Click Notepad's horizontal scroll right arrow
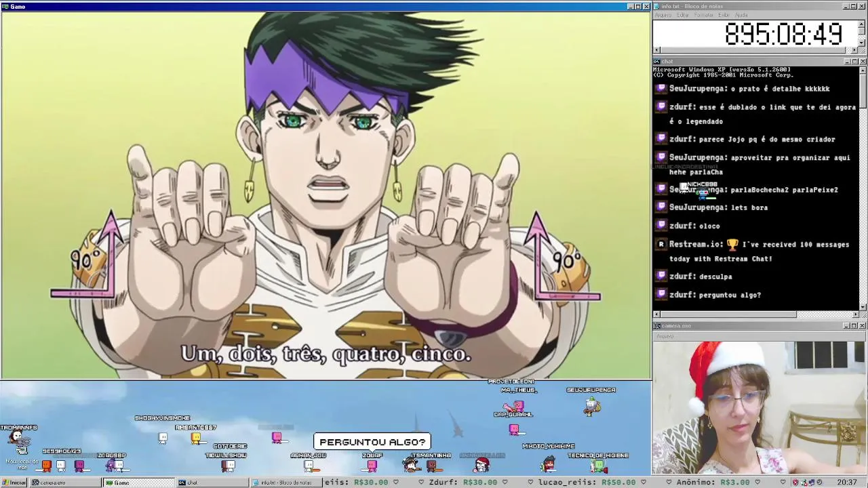 tap(855, 50)
